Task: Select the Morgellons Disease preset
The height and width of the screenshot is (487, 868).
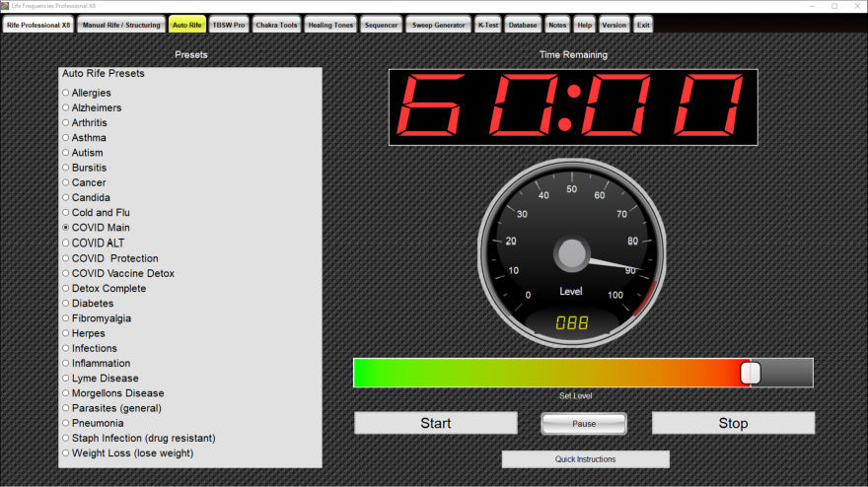Action: pos(113,393)
